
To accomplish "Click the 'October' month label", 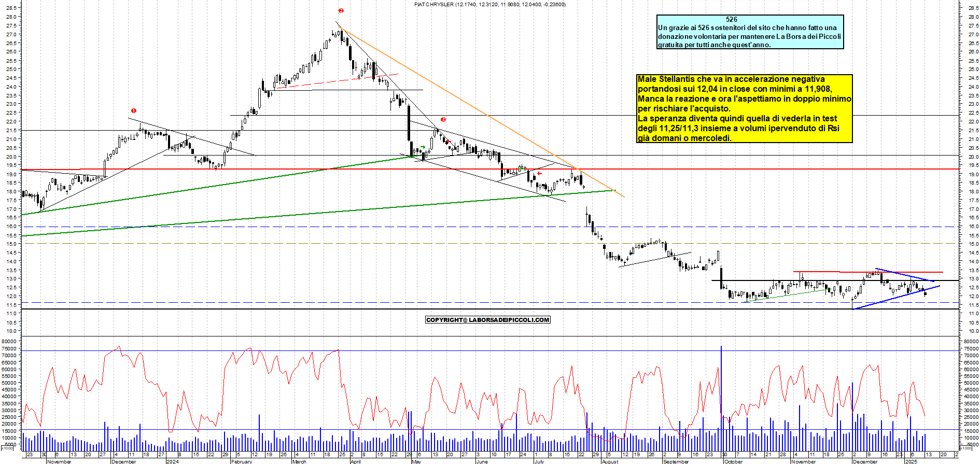I will tap(733, 461).
